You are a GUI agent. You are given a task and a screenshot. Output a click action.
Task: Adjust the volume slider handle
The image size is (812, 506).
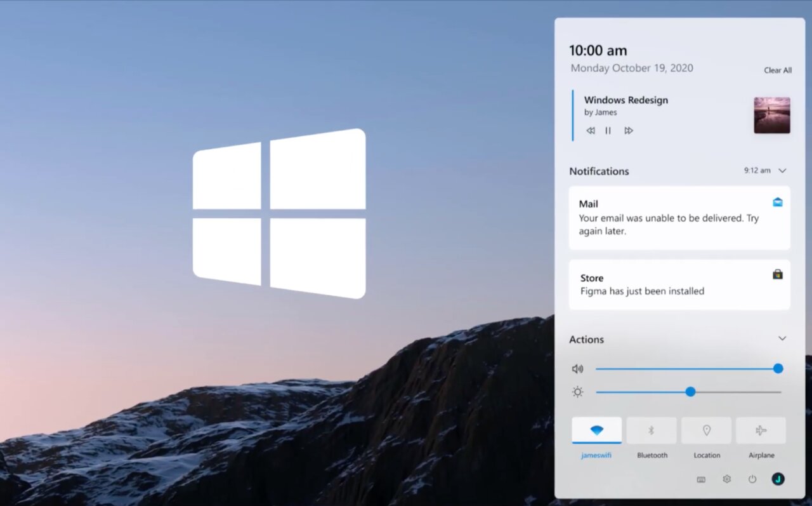point(778,369)
